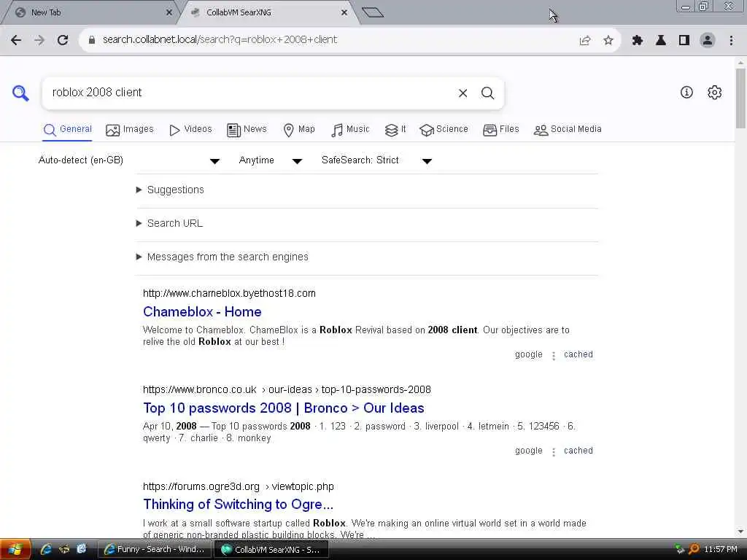The width and height of the screenshot is (747, 560).
Task: Switch to the Map category
Action: (298, 130)
